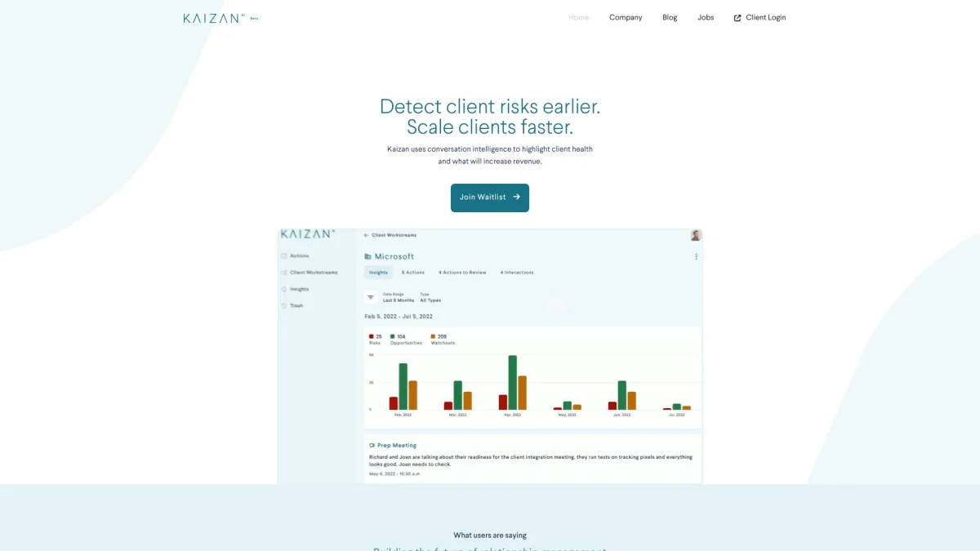The width and height of the screenshot is (980, 551).
Task: Go to the Blog page
Action: point(670,18)
